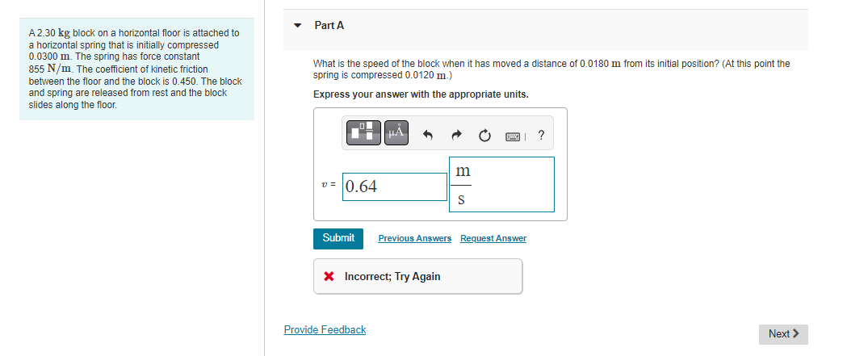Collapse the Part A section

point(299,26)
